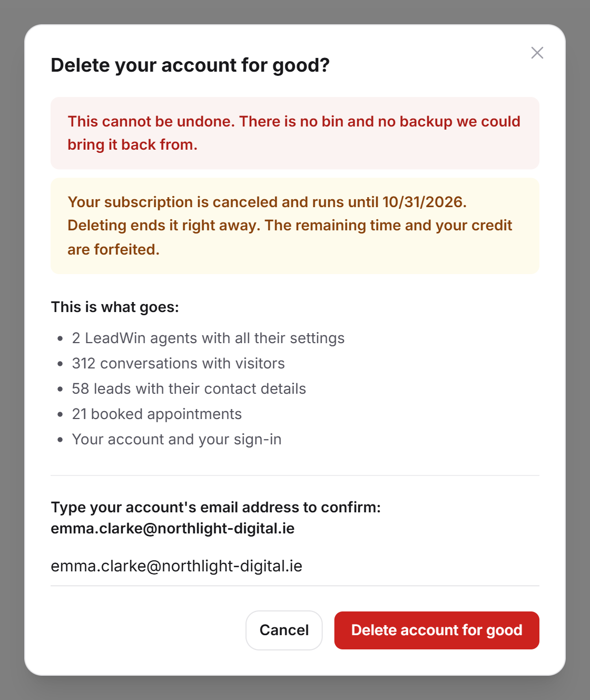Click the divider line below the list
Image resolution: width=590 pixels, height=700 pixels.
(295, 475)
